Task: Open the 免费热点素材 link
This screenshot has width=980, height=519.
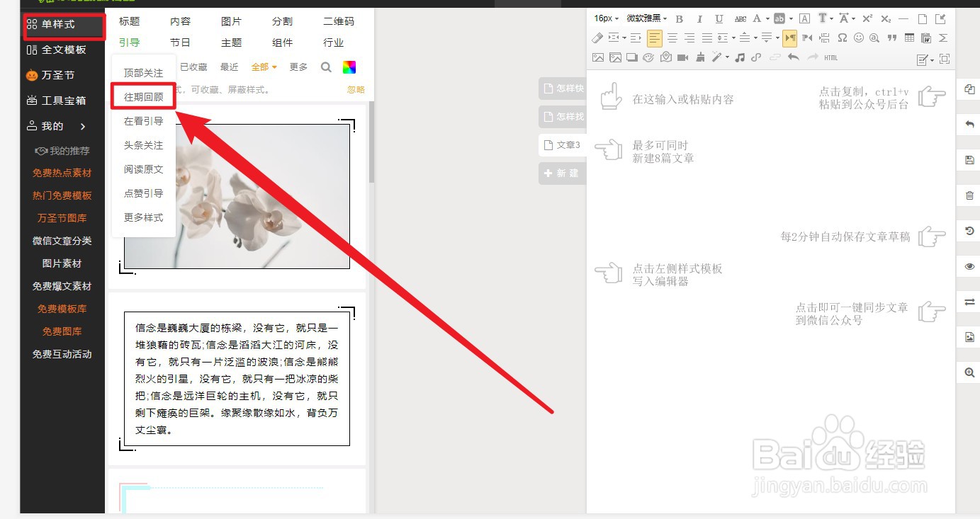Action: pyautogui.click(x=62, y=173)
